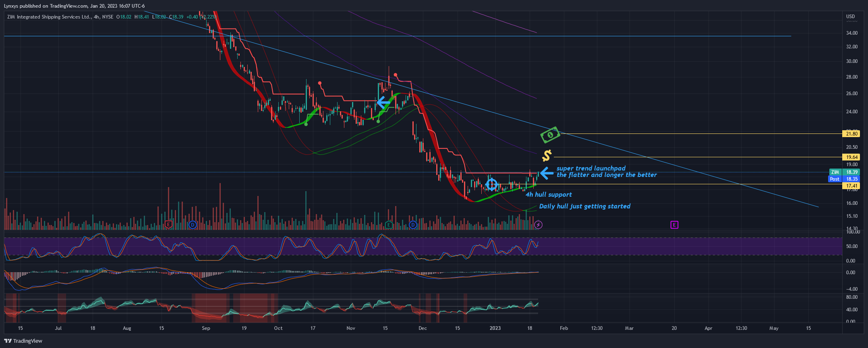Image resolution: width=868 pixels, height=348 pixels.
Task: Click the Dec label on time axis
Action: pyautogui.click(x=423, y=328)
